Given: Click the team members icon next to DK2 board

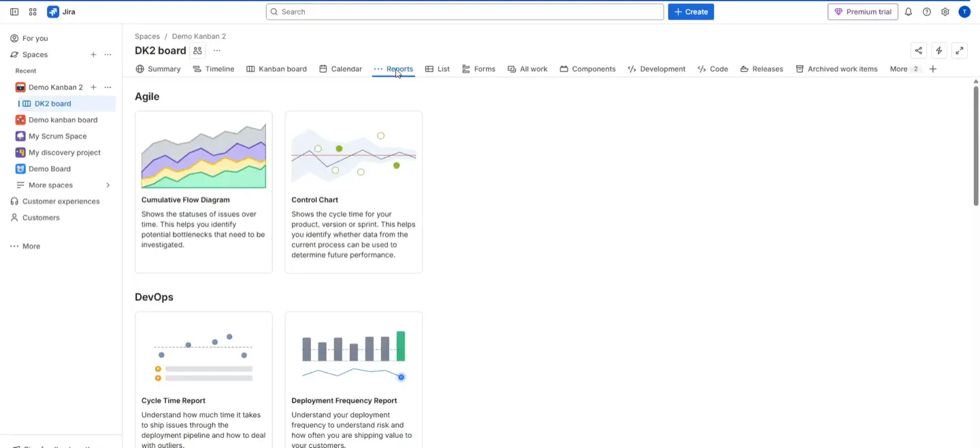Looking at the screenshot, I should [197, 50].
